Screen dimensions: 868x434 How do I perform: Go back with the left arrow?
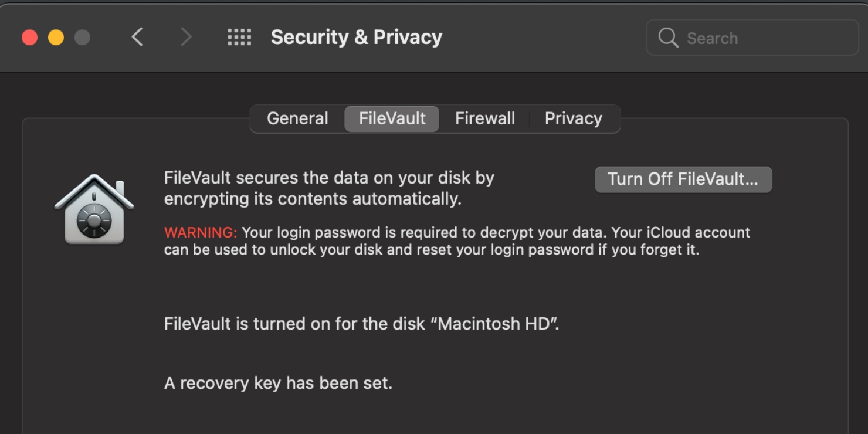[x=137, y=38]
